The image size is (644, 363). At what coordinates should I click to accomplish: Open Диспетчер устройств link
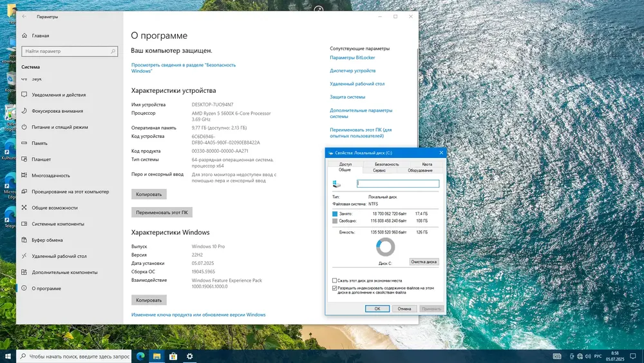point(352,71)
